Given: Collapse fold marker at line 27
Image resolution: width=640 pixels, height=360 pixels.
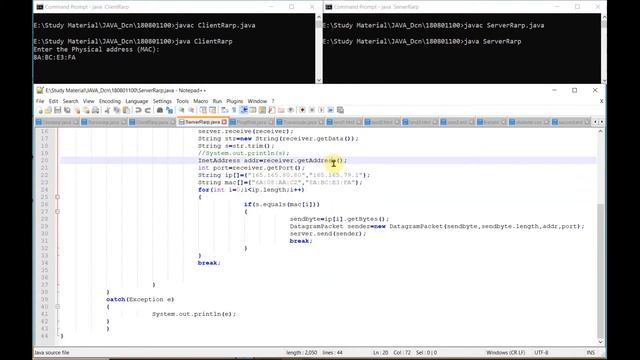Looking at the screenshot, I should (x=58, y=211).
